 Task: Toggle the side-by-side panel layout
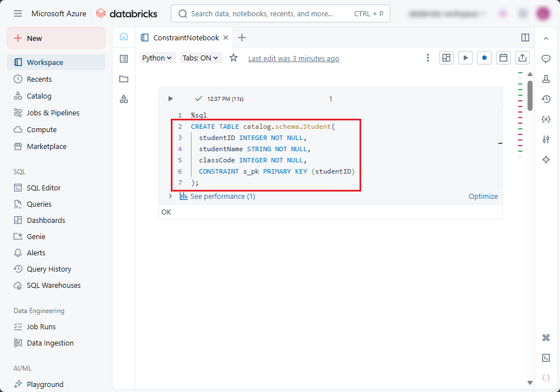click(525, 38)
